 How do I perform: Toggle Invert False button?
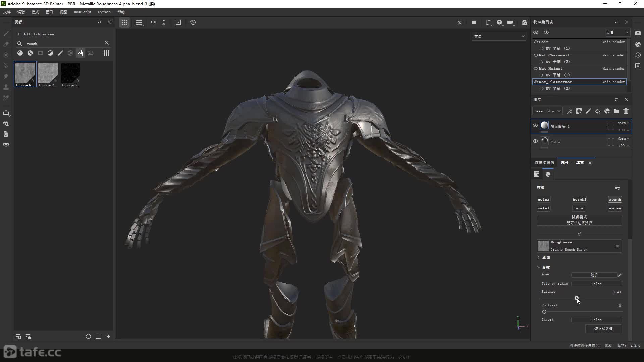click(596, 320)
